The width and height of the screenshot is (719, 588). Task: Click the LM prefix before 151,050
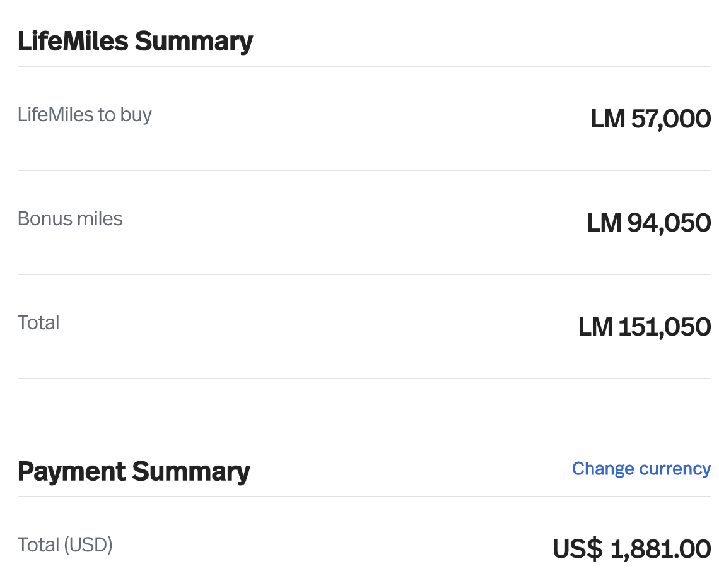pos(595,327)
